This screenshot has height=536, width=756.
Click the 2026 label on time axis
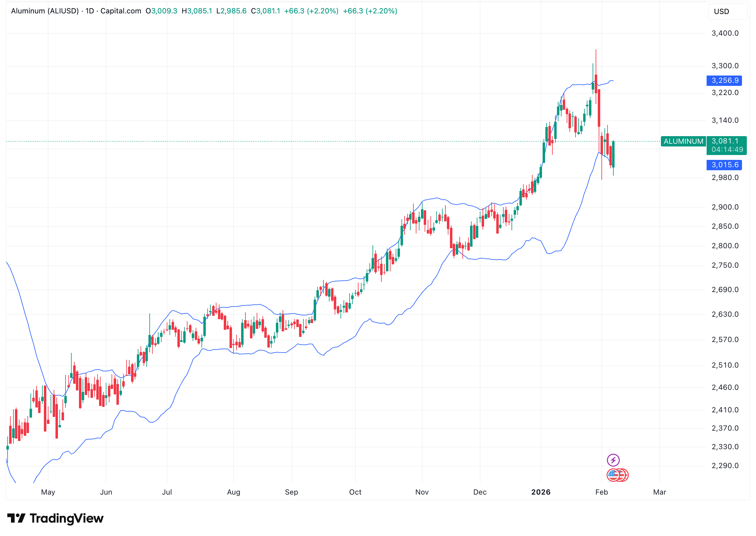click(541, 492)
